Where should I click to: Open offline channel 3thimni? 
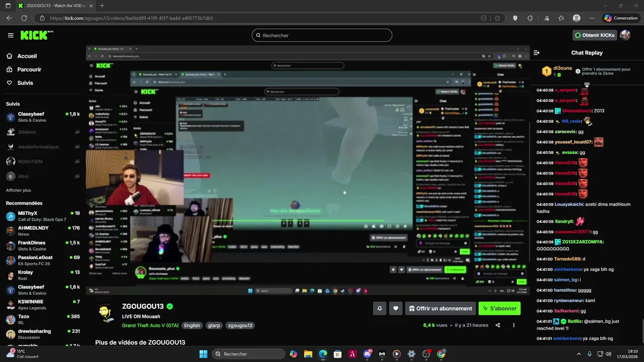(43, 132)
